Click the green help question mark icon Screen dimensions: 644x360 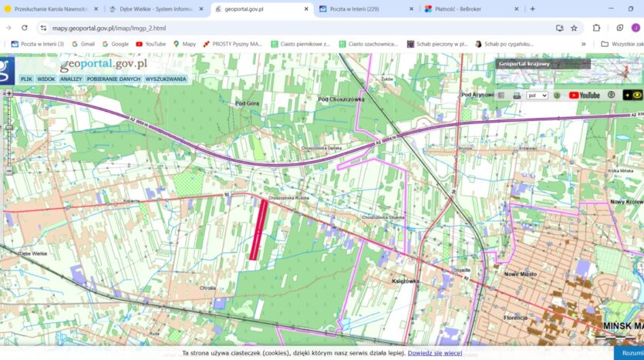(x=557, y=96)
